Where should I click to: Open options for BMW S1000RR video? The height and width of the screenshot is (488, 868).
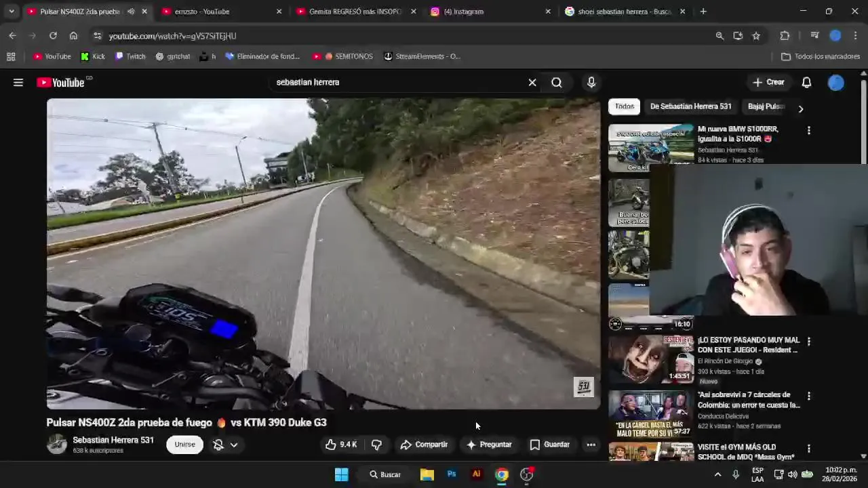tap(808, 130)
